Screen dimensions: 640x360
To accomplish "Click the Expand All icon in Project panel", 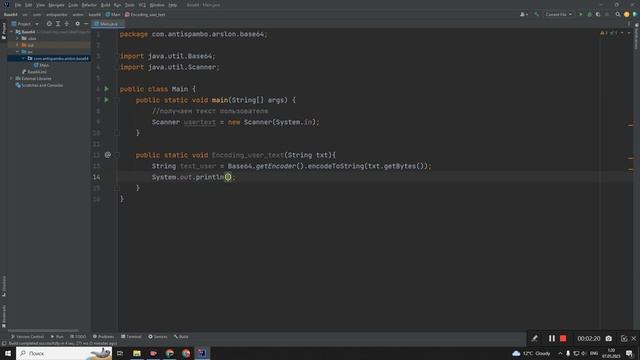I will 58,24.
